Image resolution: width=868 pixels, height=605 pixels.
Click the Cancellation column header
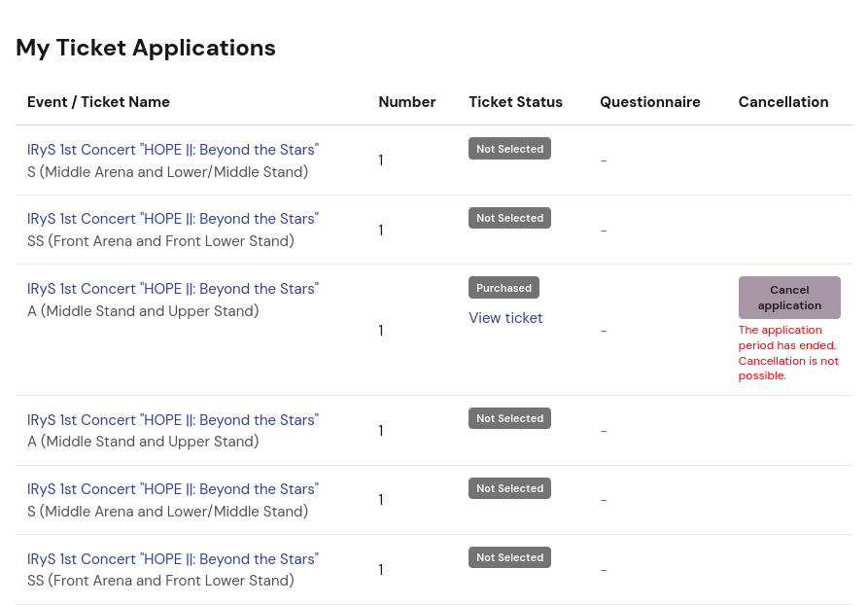pyautogui.click(x=783, y=102)
